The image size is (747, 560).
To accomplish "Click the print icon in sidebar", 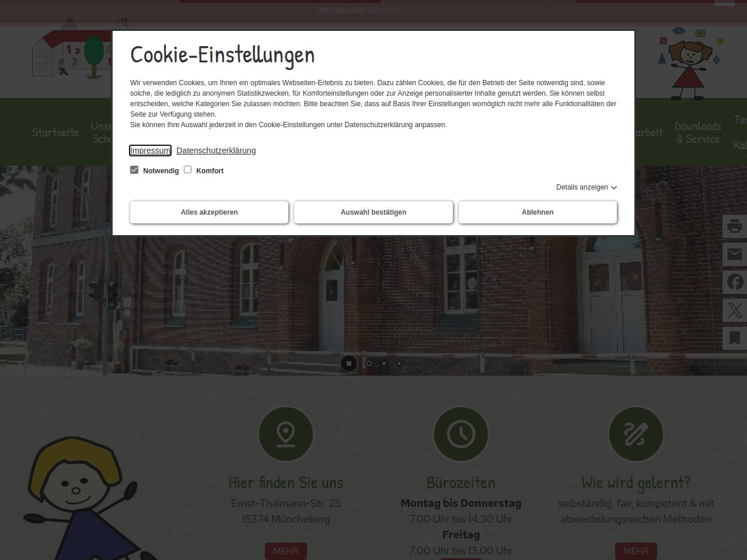I will (x=735, y=226).
